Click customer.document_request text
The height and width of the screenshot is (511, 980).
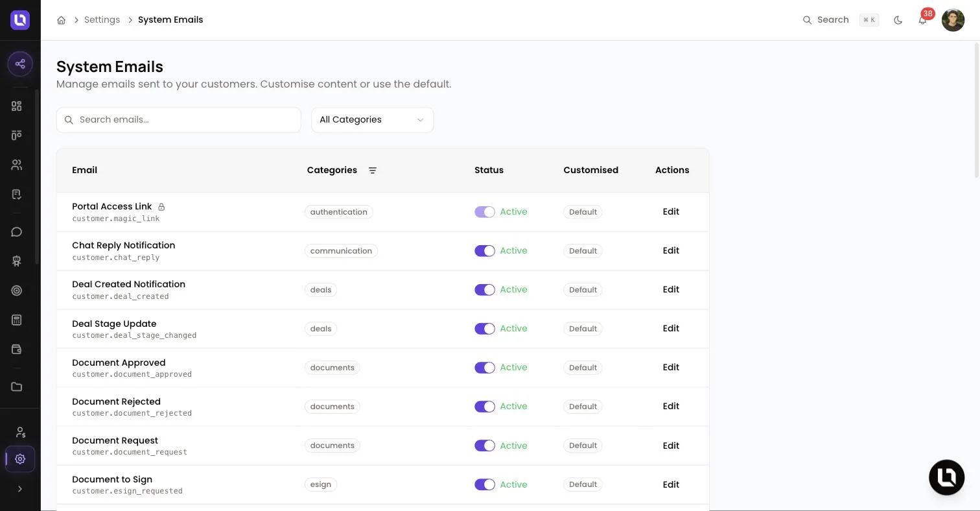click(130, 452)
